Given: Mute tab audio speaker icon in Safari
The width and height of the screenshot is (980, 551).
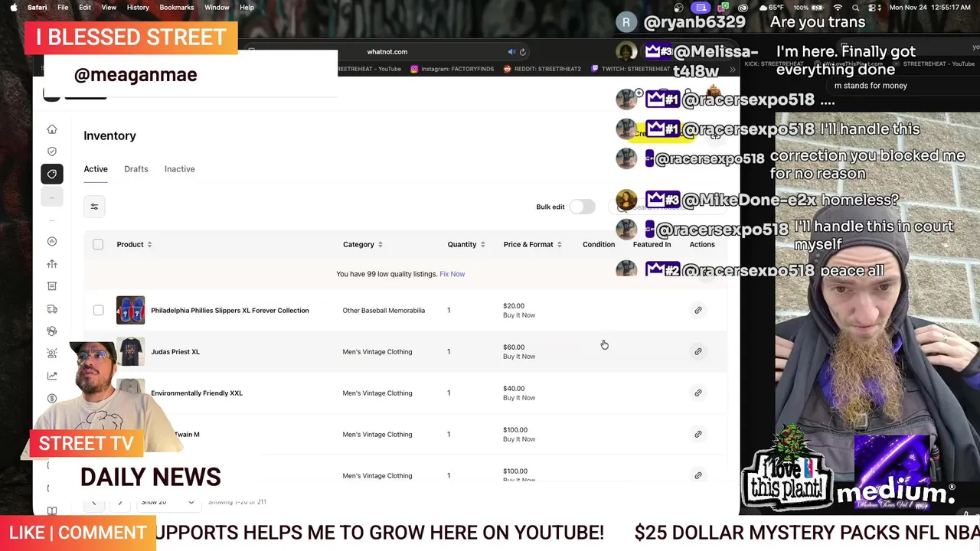Looking at the screenshot, I should click(511, 52).
